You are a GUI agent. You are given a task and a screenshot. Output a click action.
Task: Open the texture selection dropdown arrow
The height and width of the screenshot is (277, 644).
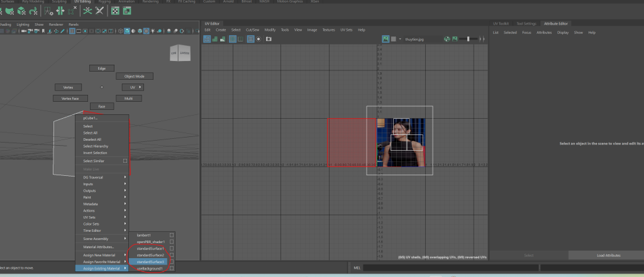pos(401,39)
